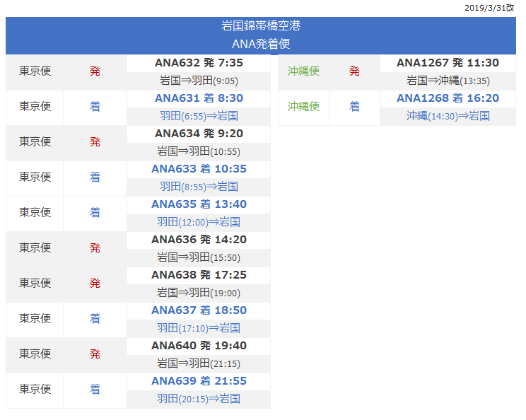Open the ANA633 arrival 10:35 flight
Image resolution: width=526 pixels, height=420 pixels.
(198, 169)
